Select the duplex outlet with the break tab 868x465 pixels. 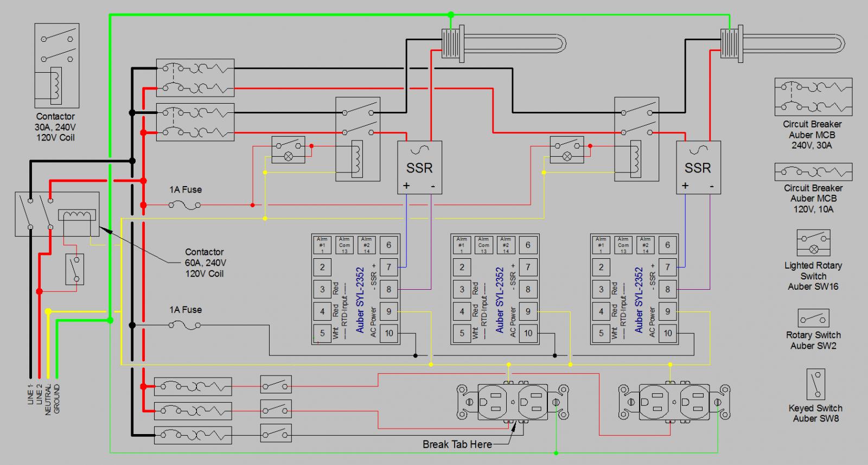513,402
